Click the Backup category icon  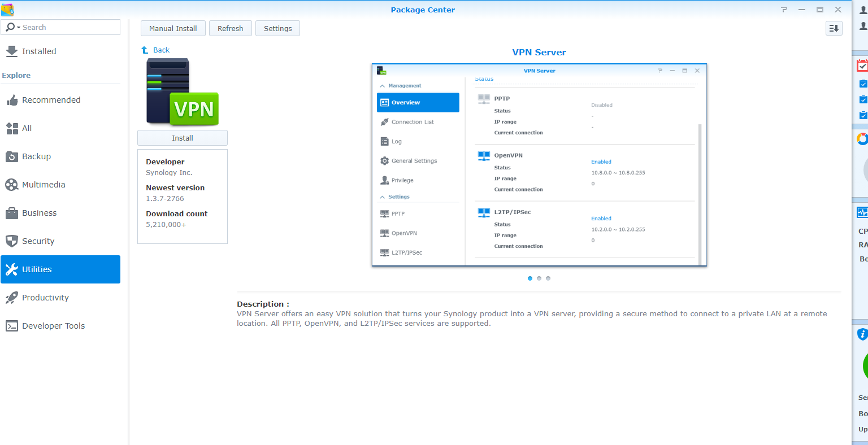pyautogui.click(x=12, y=156)
